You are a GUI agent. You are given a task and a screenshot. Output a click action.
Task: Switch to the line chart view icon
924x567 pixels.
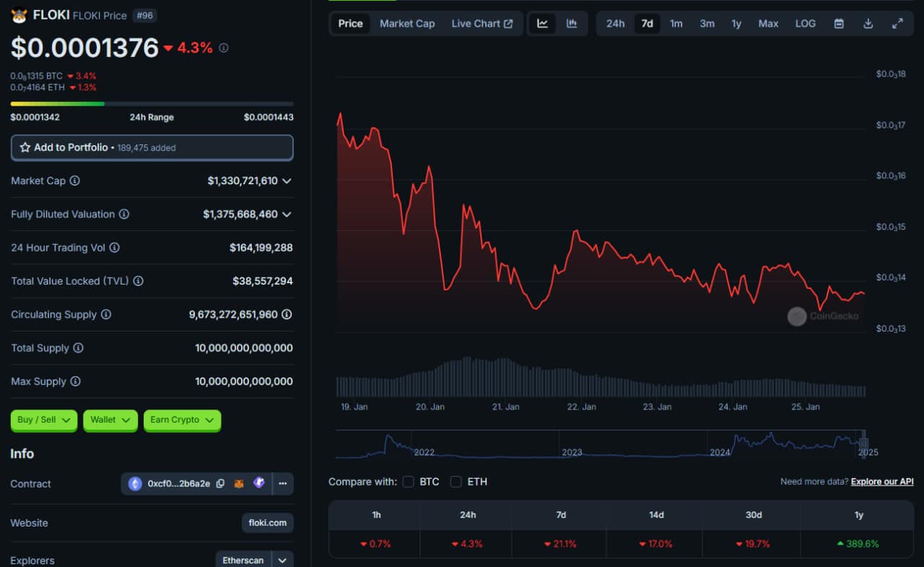coord(542,23)
